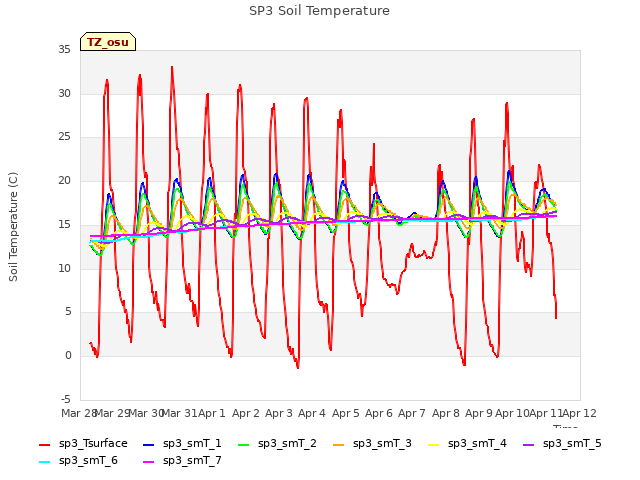Screen dimensions: 640x480
Task: Click the green sp3_smT_2 legend swatch
Action: [x=243, y=444]
